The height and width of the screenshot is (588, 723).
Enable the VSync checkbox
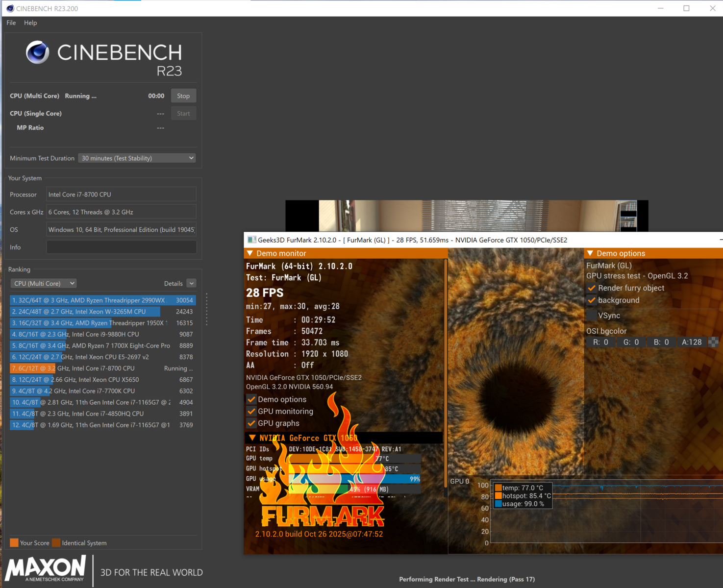tap(592, 316)
